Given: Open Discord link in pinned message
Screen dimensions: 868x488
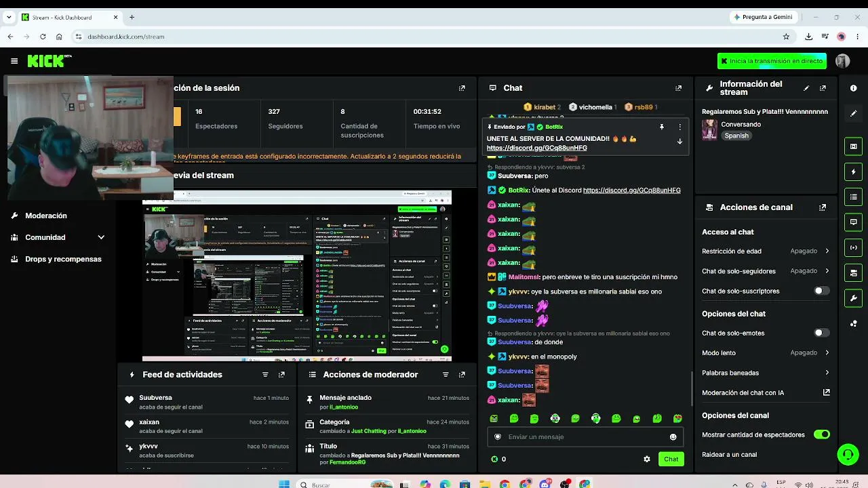Looking at the screenshot, I should click(537, 148).
